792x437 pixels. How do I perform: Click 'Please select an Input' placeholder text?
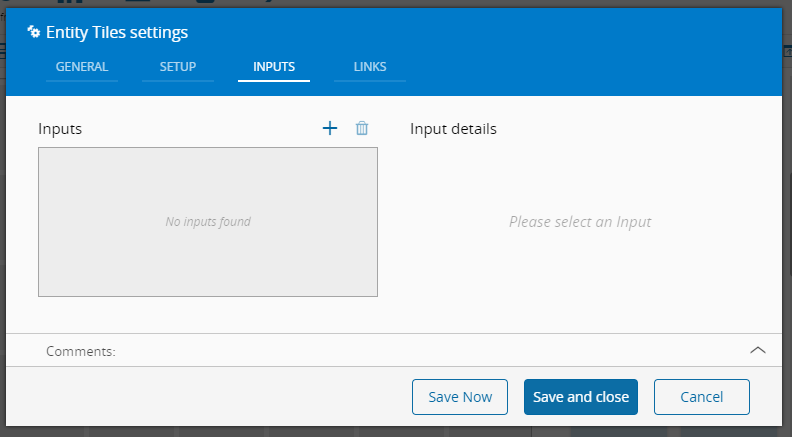[580, 222]
